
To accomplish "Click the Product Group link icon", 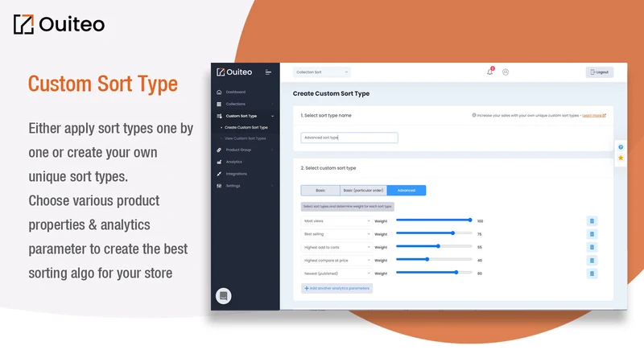I will coord(219,150).
